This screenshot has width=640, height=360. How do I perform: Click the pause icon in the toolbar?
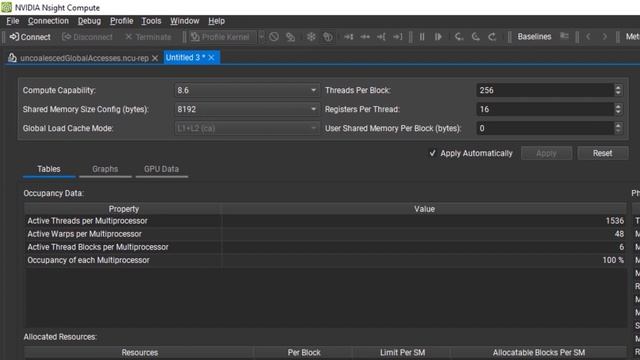point(422,37)
